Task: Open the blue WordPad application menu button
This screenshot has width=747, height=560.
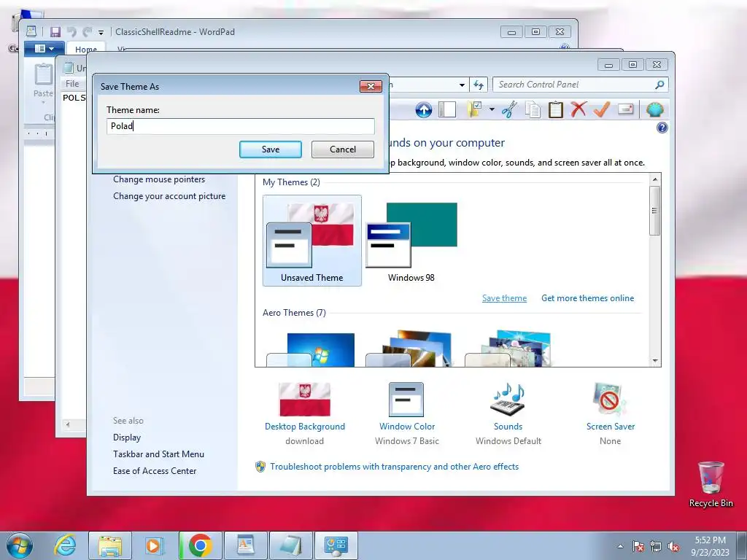Action: 45,49
